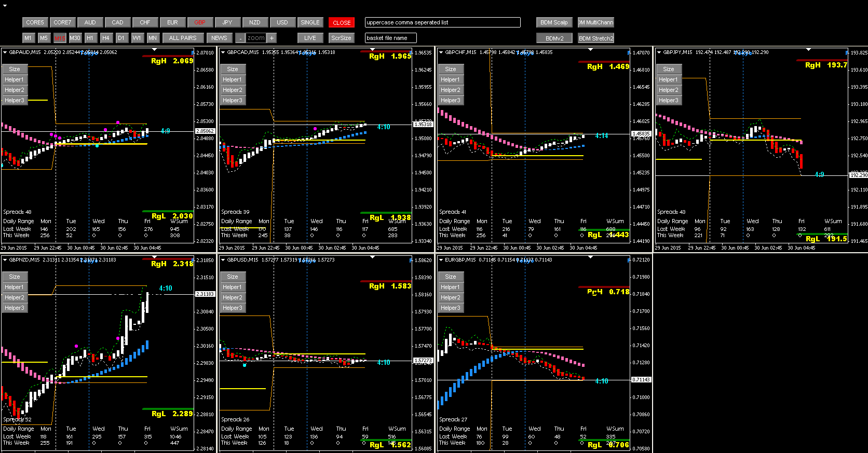The width and height of the screenshot is (868, 453).
Task: Switch to the H4 timeframe
Action: [x=106, y=38]
